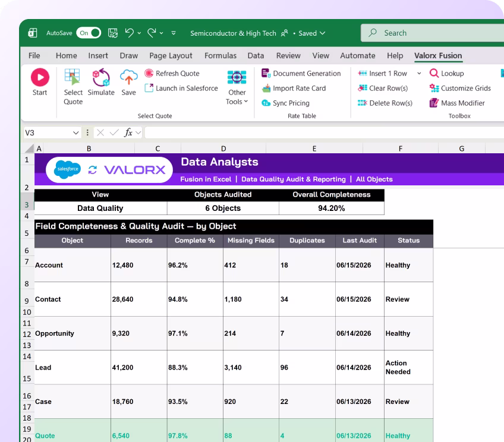504x442 pixels.
Task: Switch to the Insert tab
Action: (98, 56)
